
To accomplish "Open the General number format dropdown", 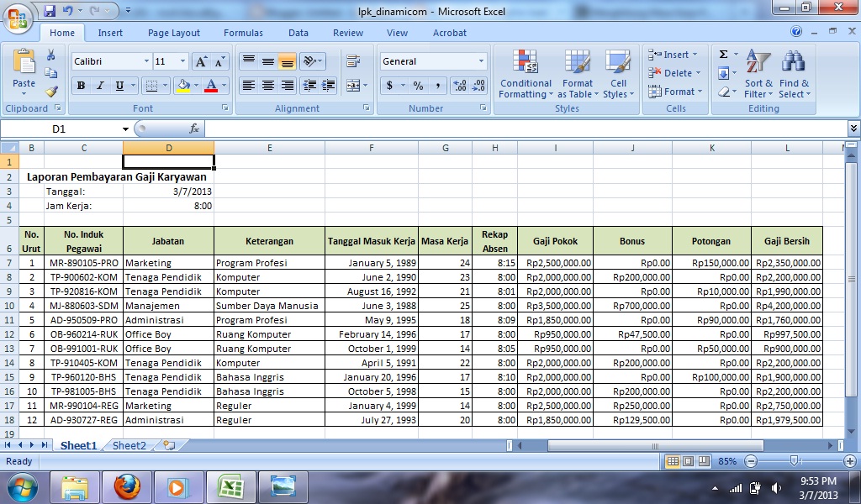I will click(x=482, y=60).
